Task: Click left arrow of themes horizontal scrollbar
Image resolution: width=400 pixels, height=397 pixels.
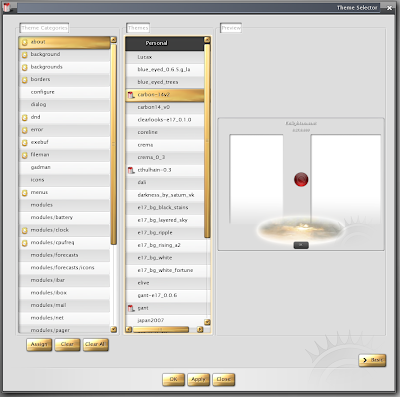Action: point(129,330)
